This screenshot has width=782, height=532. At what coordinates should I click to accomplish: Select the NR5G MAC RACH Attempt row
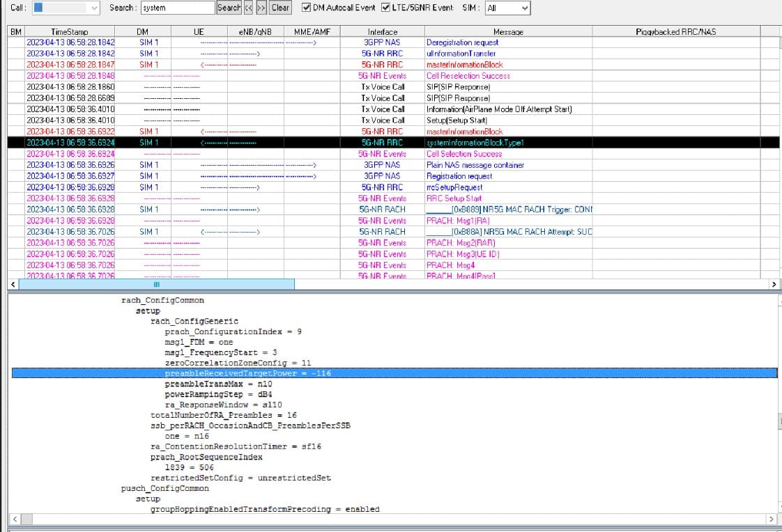point(393,232)
